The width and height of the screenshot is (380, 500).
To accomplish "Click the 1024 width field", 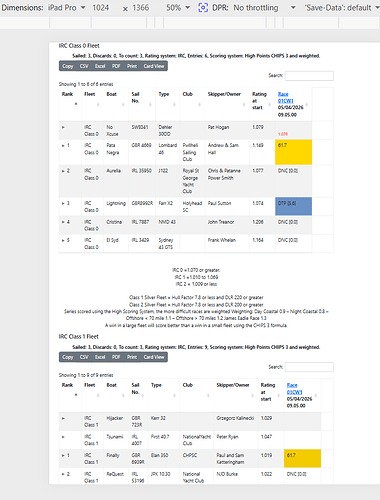I will coord(101,7).
